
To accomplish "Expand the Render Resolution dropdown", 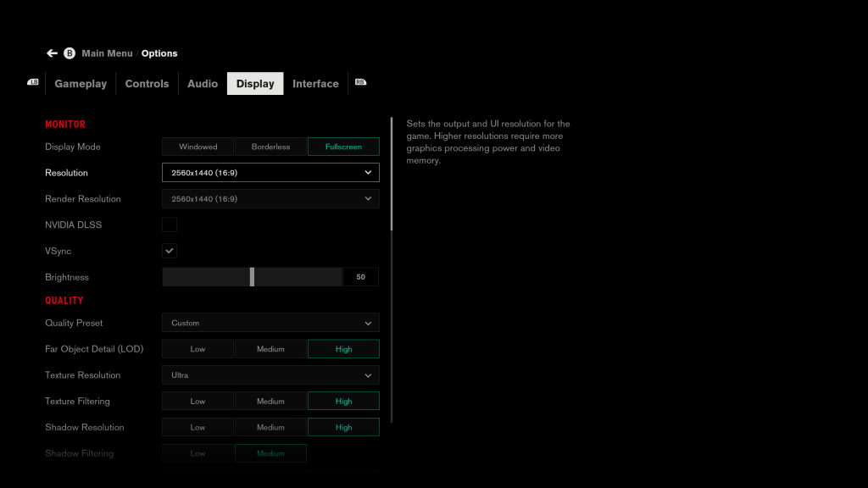I will point(270,198).
